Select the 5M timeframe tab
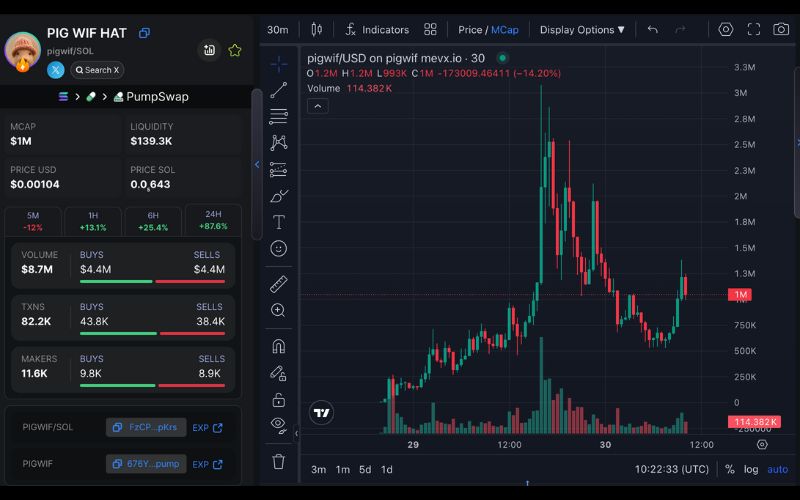Screen dimensions: 800x500 tap(33, 221)
